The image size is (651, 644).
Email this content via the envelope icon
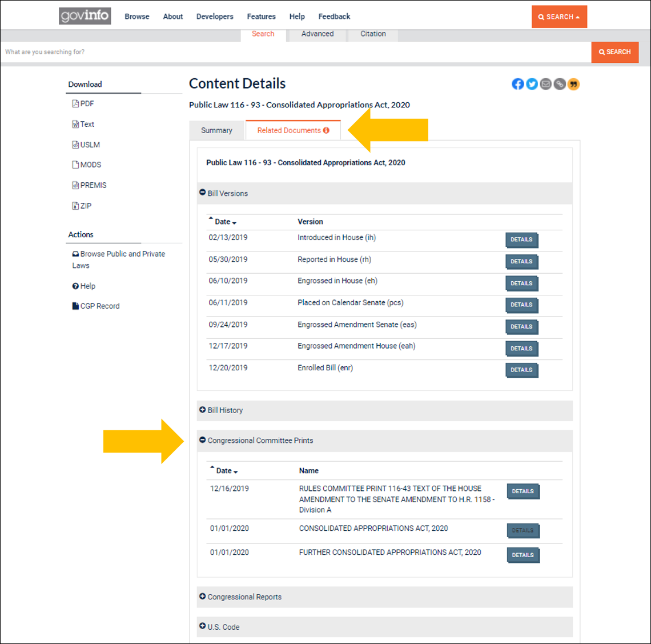[x=545, y=84]
